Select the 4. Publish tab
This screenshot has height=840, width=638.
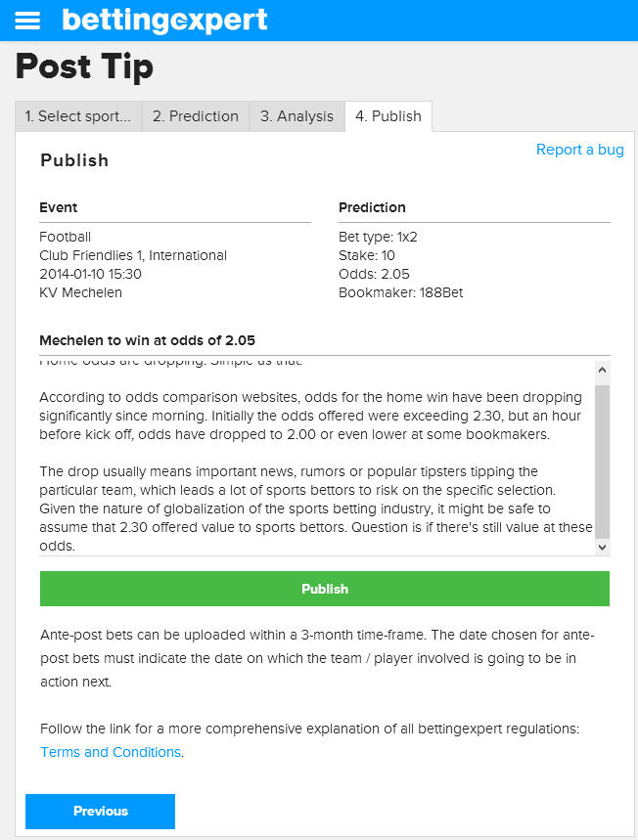tap(388, 116)
